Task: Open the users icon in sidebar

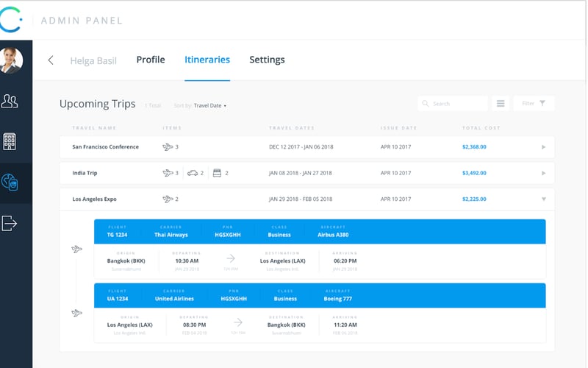Action: [x=10, y=101]
